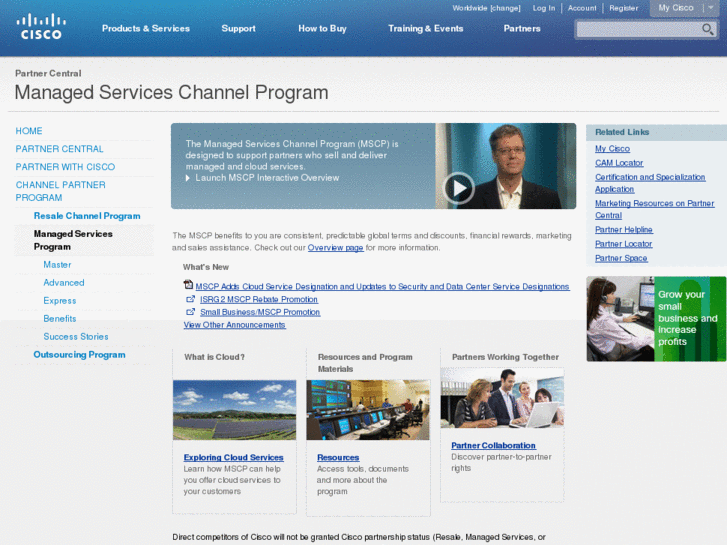Click the Partner Central breadcrumb text
Viewport: 727px width, 545px height.
click(48, 73)
